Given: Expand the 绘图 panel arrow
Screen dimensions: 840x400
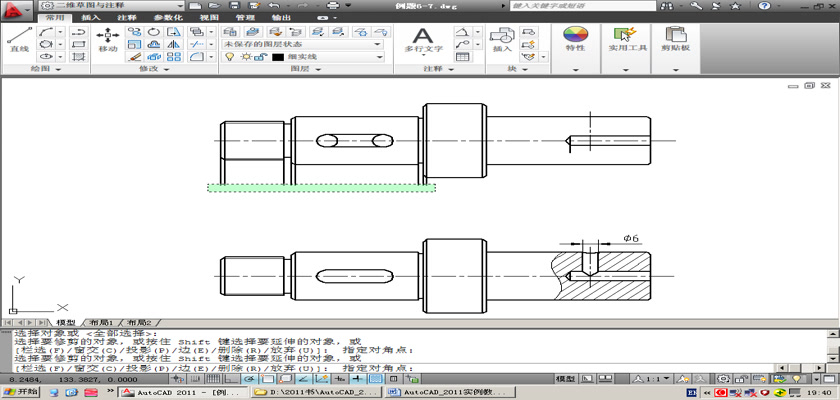Looking at the screenshot, I should pos(57,70).
